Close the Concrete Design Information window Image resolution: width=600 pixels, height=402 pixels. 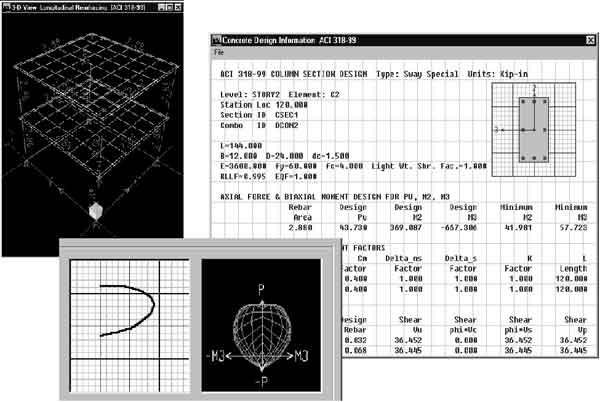590,40
